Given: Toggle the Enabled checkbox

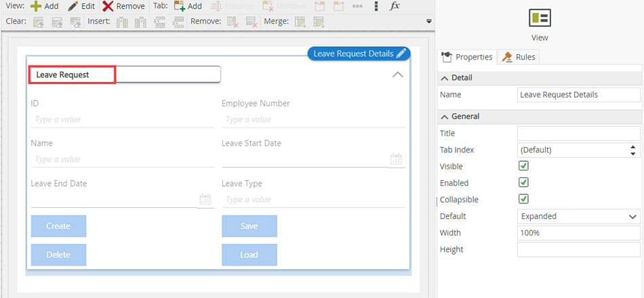Looking at the screenshot, I should [x=523, y=182].
